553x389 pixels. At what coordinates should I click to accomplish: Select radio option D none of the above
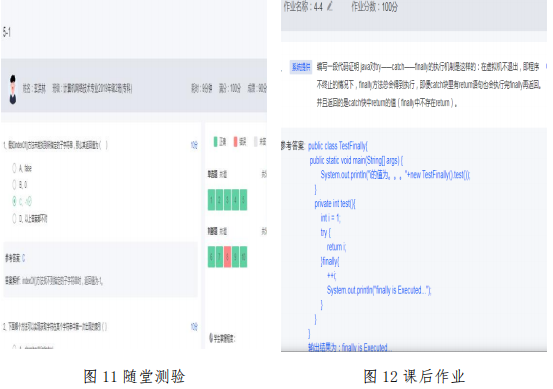(x=14, y=219)
